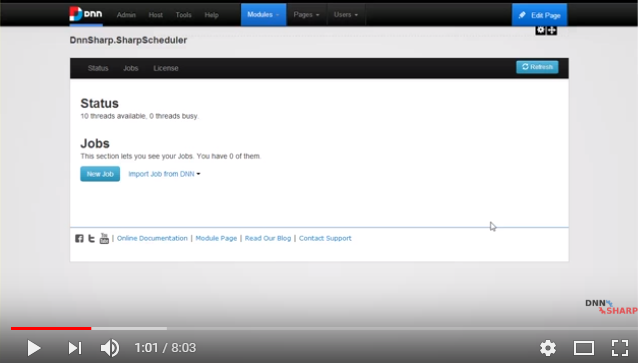
Task: Open the Tools menu
Action: click(184, 15)
